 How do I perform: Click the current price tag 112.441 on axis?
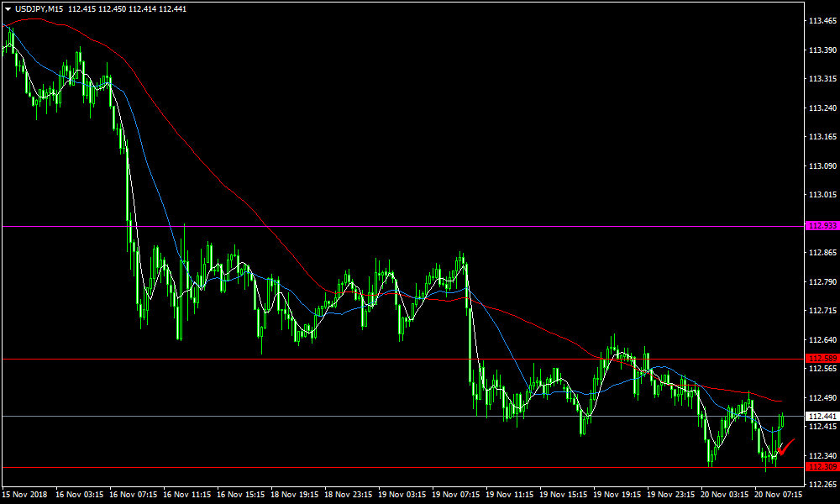(x=822, y=416)
